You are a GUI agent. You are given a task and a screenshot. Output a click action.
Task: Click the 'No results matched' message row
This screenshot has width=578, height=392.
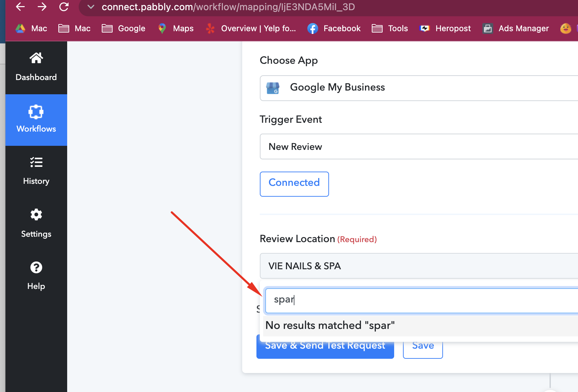click(421, 326)
